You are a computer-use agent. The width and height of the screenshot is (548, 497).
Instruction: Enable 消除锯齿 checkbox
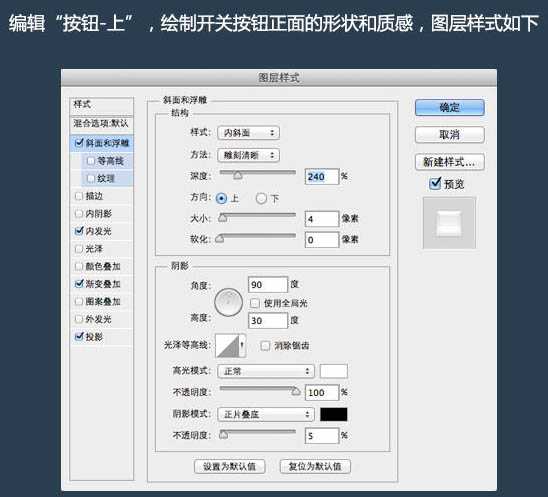(265, 346)
